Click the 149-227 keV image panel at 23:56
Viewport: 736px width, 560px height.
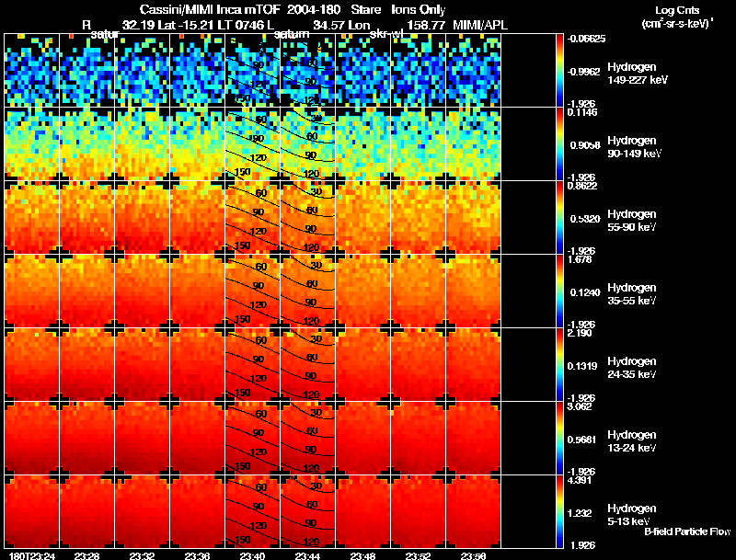[x=473, y=71]
